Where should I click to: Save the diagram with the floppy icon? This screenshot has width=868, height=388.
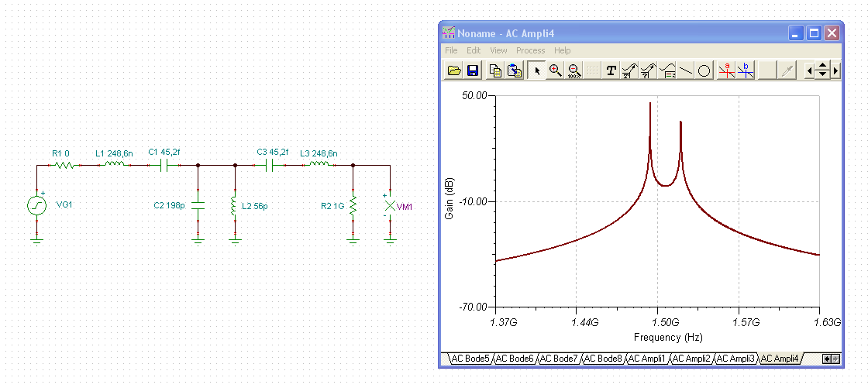[473, 70]
